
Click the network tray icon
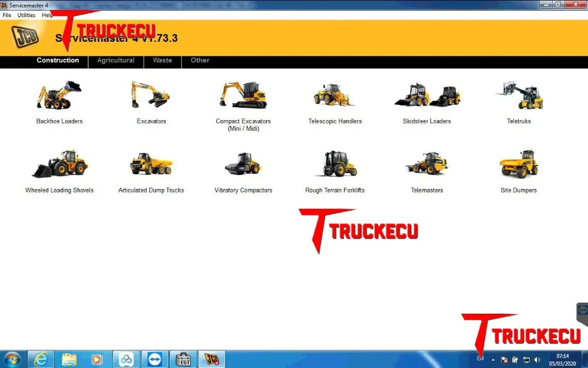pyautogui.click(x=526, y=360)
